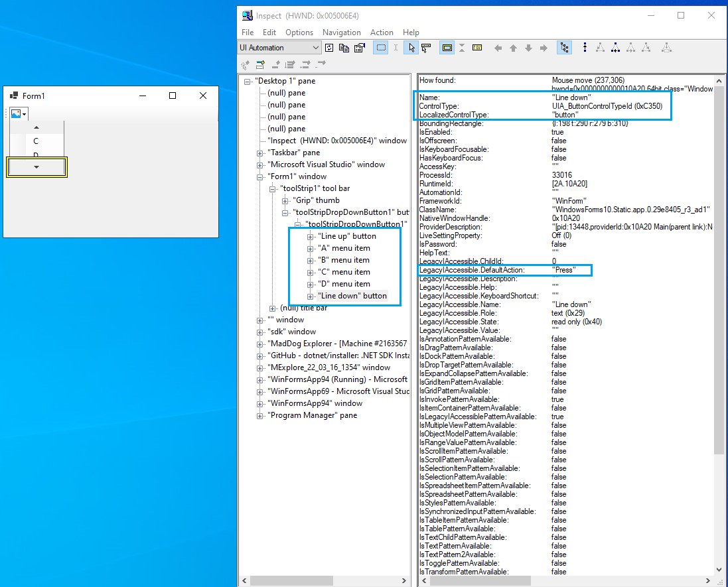Click the virtual keyboard toolbar icon
Image resolution: width=728 pixels, height=587 pixels.
pyautogui.click(x=478, y=47)
